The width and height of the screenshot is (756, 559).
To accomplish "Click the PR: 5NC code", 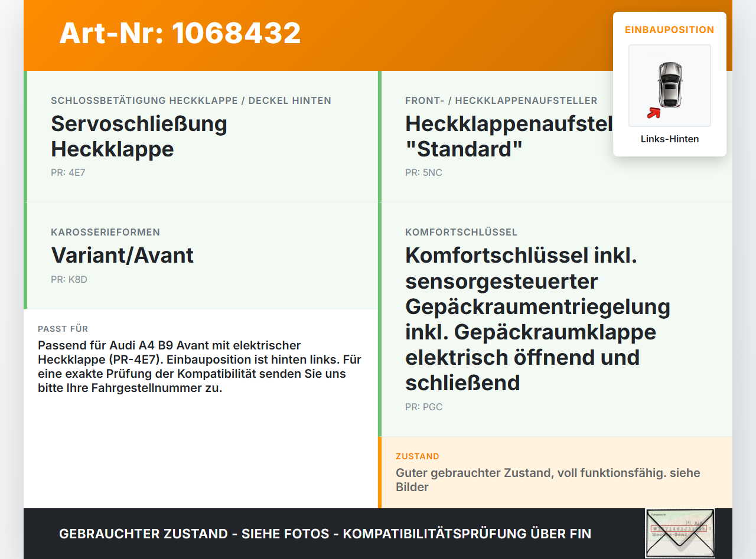I will tap(423, 173).
